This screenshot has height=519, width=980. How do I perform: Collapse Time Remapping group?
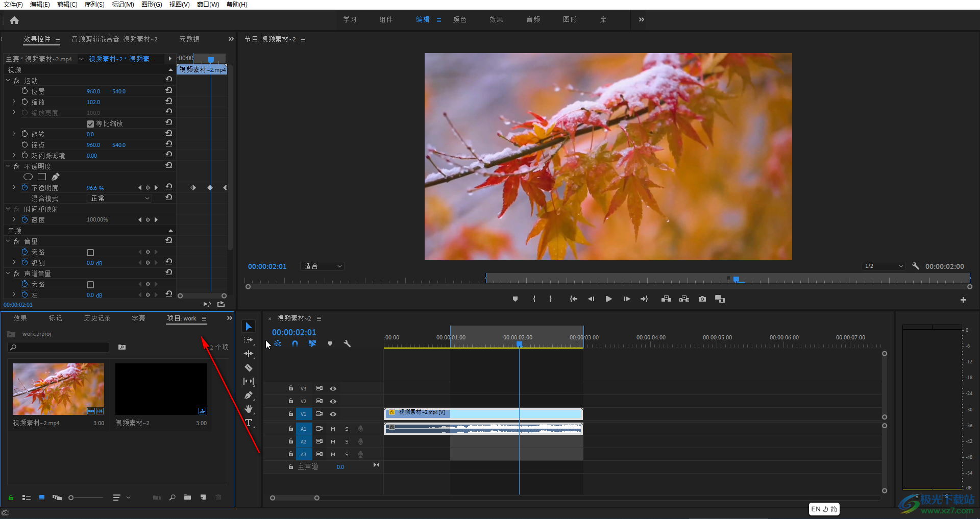point(8,209)
